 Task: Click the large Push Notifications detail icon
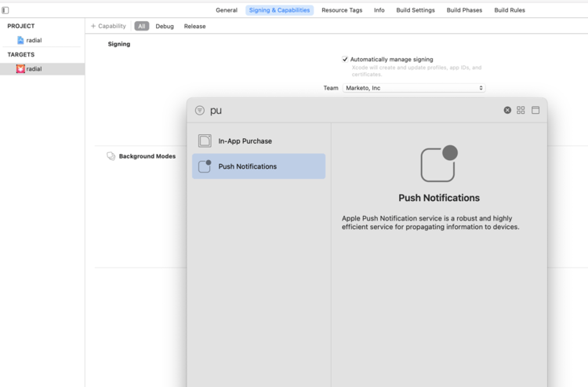click(x=439, y=163)
